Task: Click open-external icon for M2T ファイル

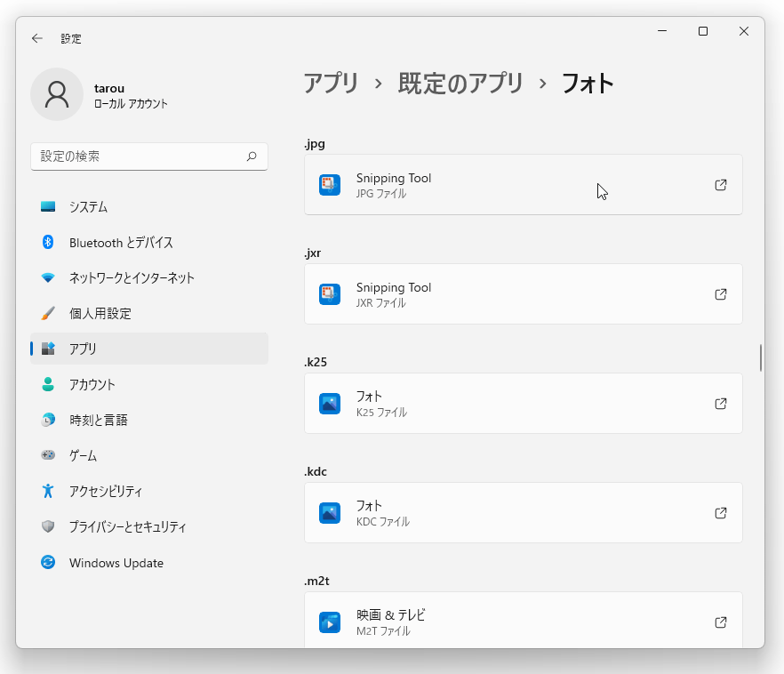Action: click(721, 622)
